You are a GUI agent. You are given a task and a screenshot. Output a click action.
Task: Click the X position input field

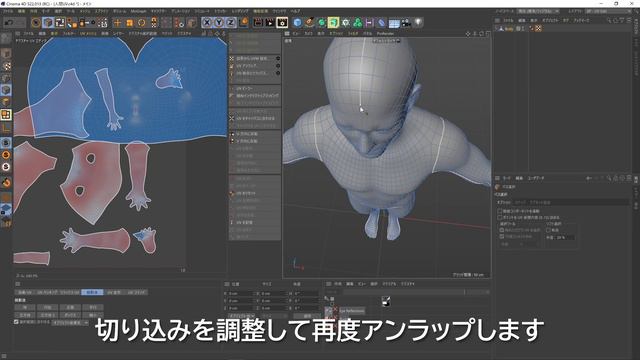click(x=240, y=293)
